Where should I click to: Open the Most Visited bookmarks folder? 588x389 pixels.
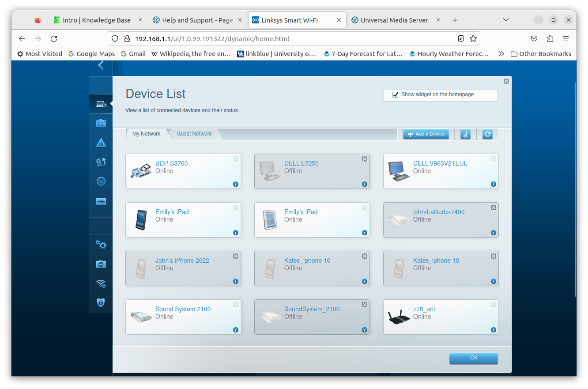[40, 54]
